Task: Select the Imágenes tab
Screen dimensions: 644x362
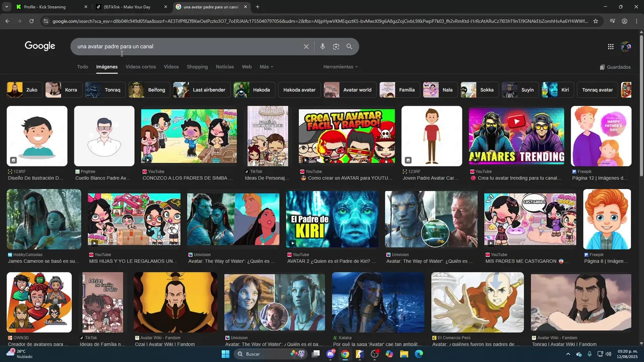Action: [x=107, y=67]
